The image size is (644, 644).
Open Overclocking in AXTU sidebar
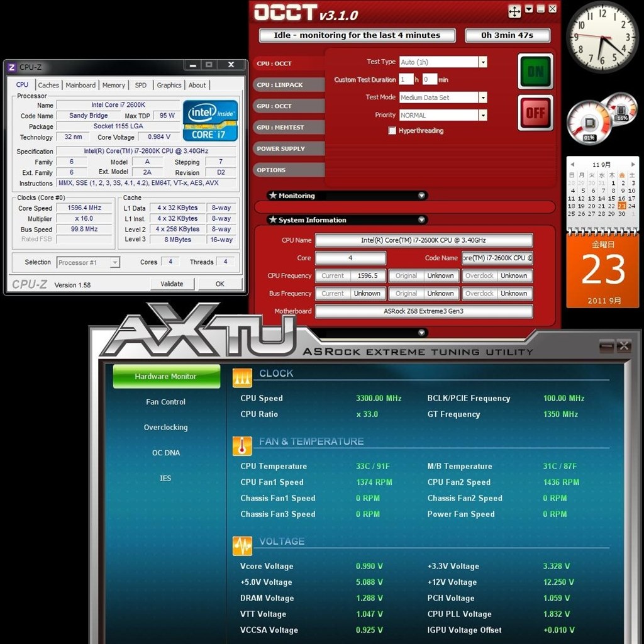pos(165,427)
